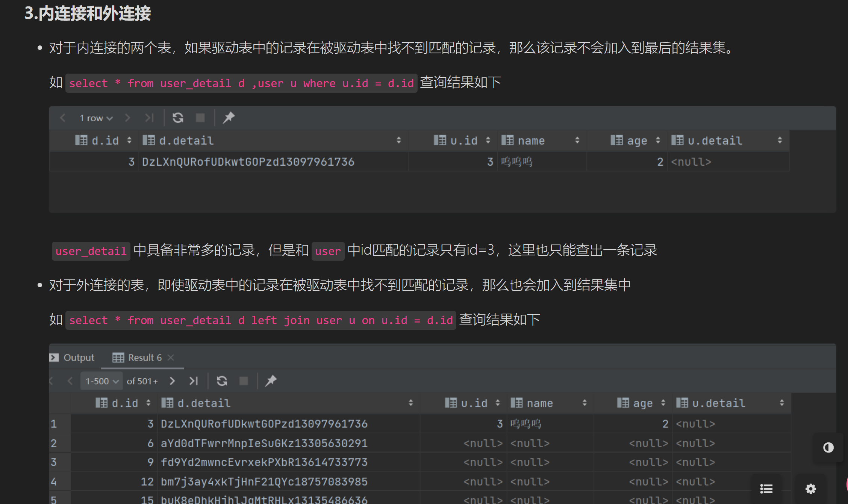Sort by d.detail column arrows in lower table
Image resolution: width=848 pixels, height=504 pixels.
(410, 403)
